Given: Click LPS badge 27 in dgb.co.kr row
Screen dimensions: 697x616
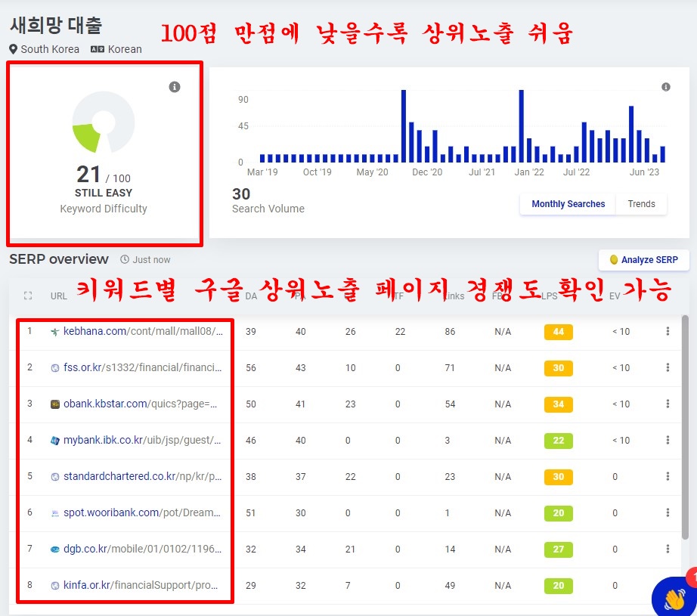Looking at the screenshot, I should (x=559, y=549).
